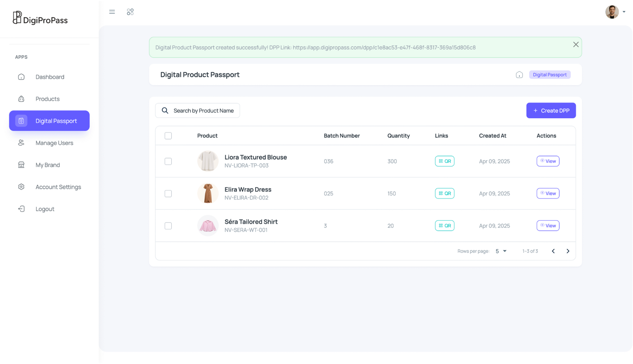Click the hamburger menu icon
Viewport: 633px width, 364px height.
point(112,12)
